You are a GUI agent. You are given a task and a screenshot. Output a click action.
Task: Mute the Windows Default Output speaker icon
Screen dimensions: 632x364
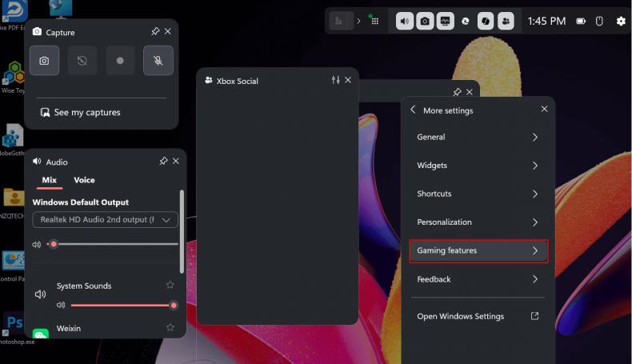click(37, 244)
